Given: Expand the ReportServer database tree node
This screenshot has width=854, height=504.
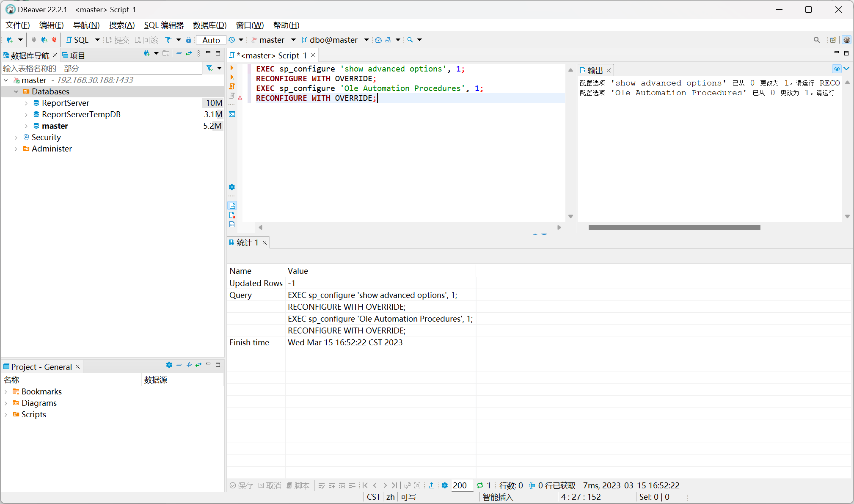Looking at the screenshot, I should coord(24,103).
